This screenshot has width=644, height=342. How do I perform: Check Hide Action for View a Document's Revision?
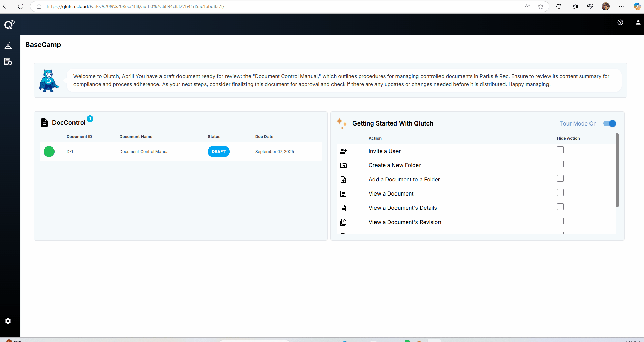point(560,221)
